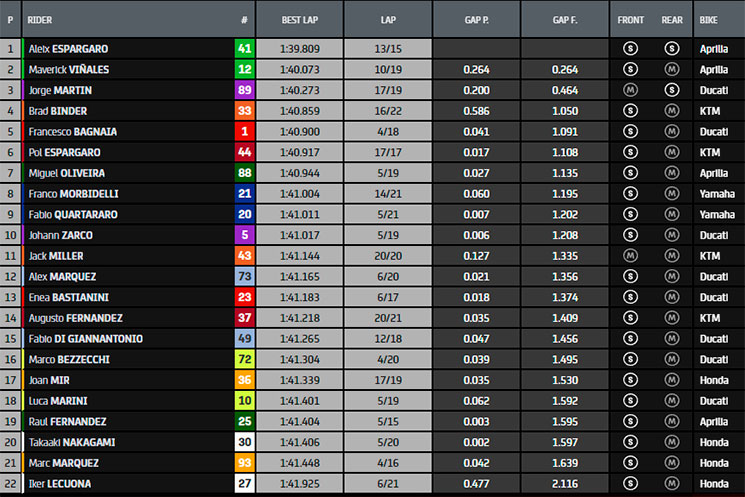Click Aleix Espargaro's front tyre icon

tap(630, 48)
